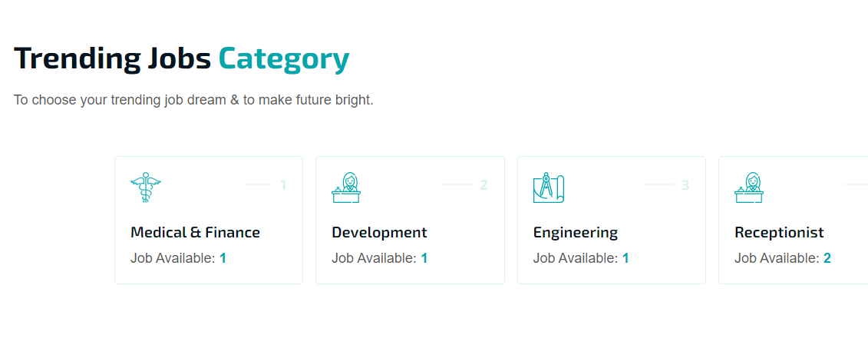The height and width of the screenshot is (355, 868).
Task: Click Job Available count under Development
Action: [x=424, y=258]
